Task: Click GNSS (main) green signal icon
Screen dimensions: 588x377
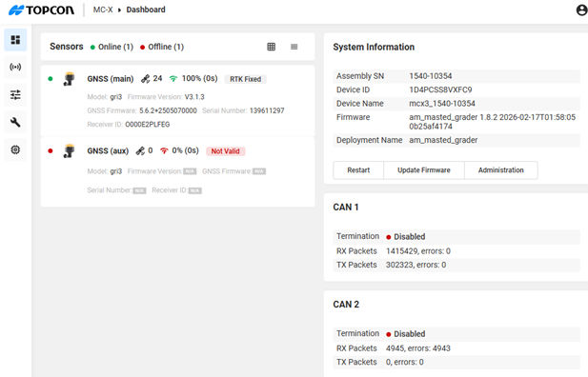Action: [x=172, y=79]
